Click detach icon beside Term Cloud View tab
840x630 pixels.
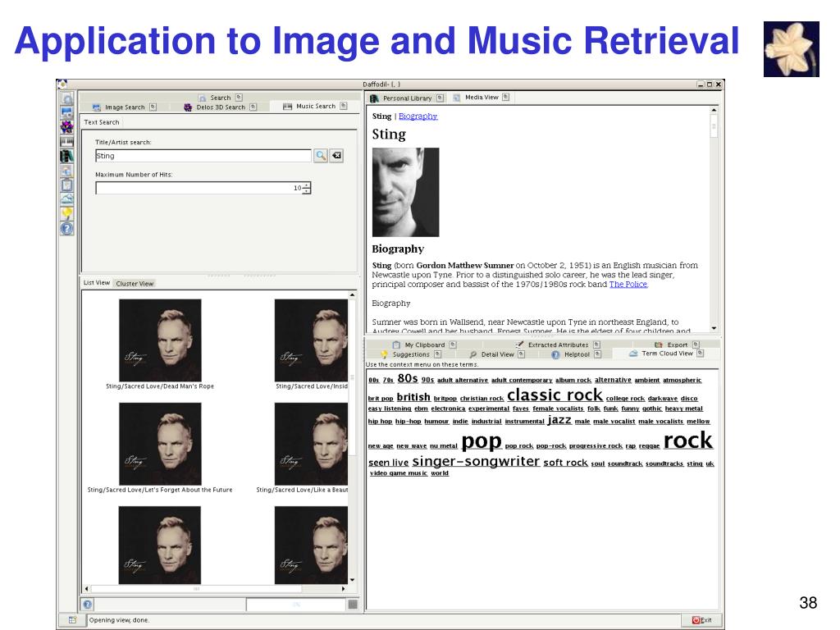pyautogui.click(x=701, y=353)
